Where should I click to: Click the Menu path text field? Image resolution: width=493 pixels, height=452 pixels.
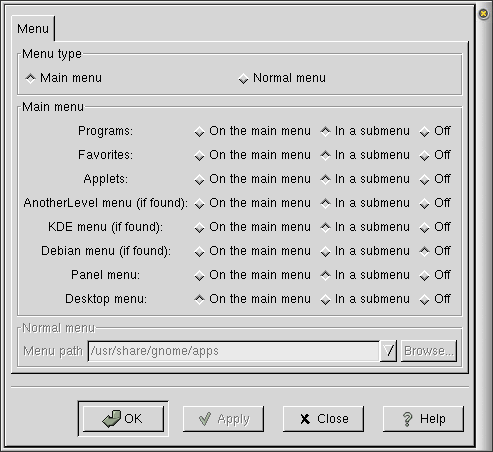click(234, 351)
